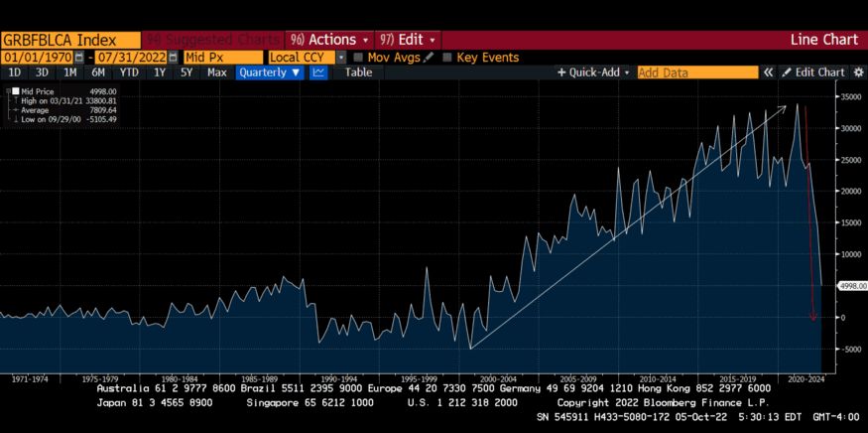The height and width of the screenshot is (433, 868).
Task: Click the Mov Avgs pencil edit icon
Action: coord(430,58)
